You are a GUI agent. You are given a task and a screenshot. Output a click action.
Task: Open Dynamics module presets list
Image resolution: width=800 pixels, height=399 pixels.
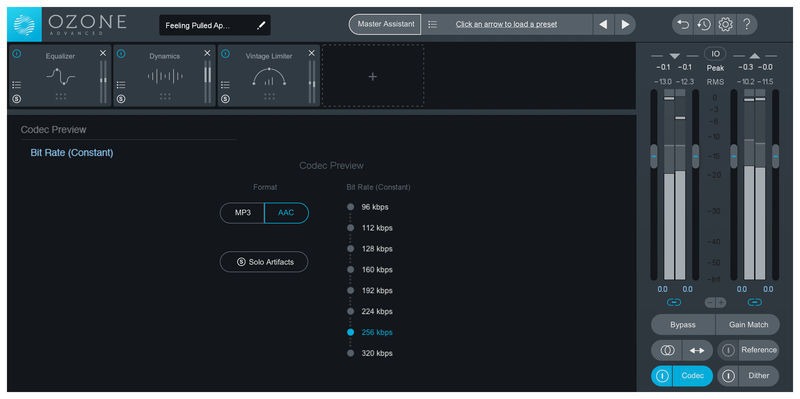[121, 85]
